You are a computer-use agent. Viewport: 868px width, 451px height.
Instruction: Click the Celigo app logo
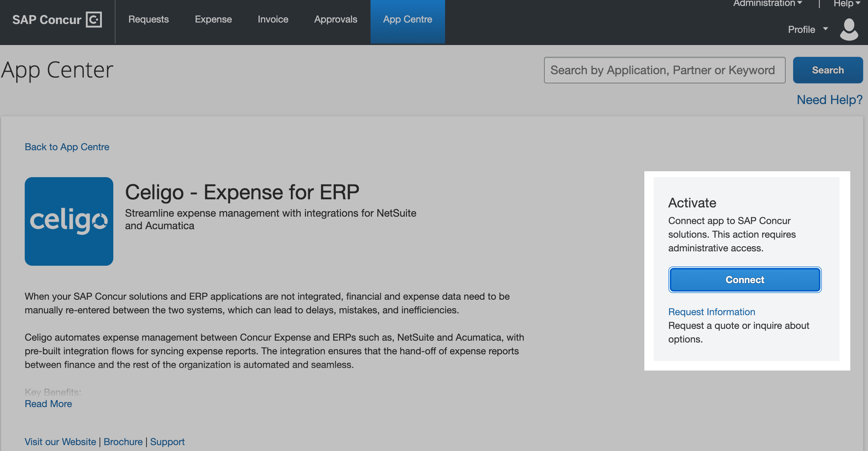(69, 221)
